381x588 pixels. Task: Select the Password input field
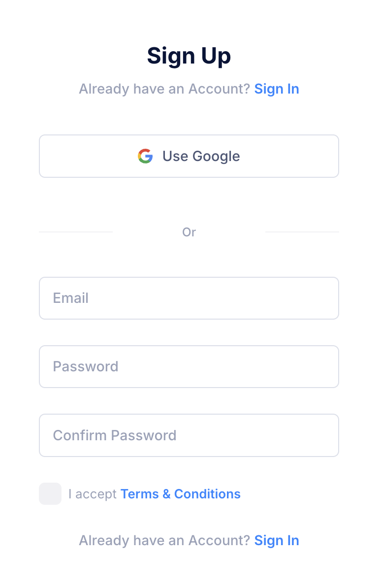tap(189, 366)
